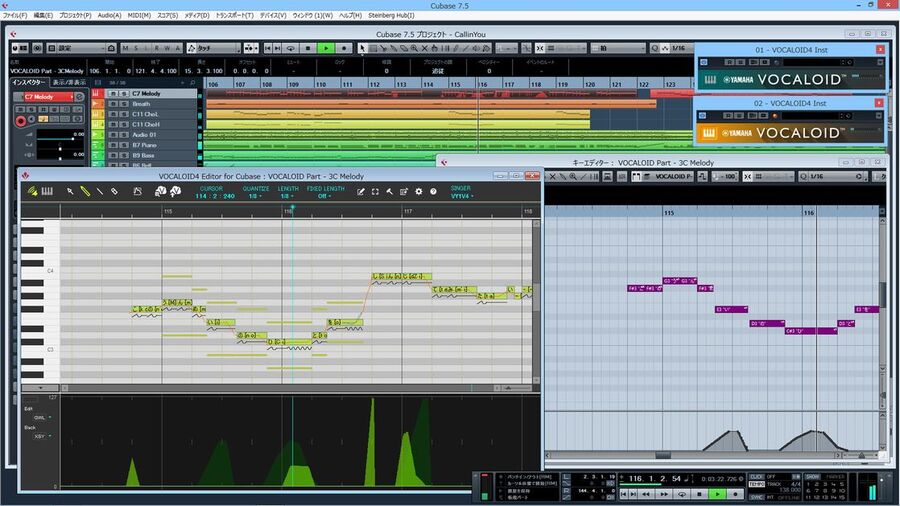Image resolution: width=900 pixels, height=506 pixels.
Task: Toggle record enable on C7 Melody inspector
Action: (x=20, y=121)
